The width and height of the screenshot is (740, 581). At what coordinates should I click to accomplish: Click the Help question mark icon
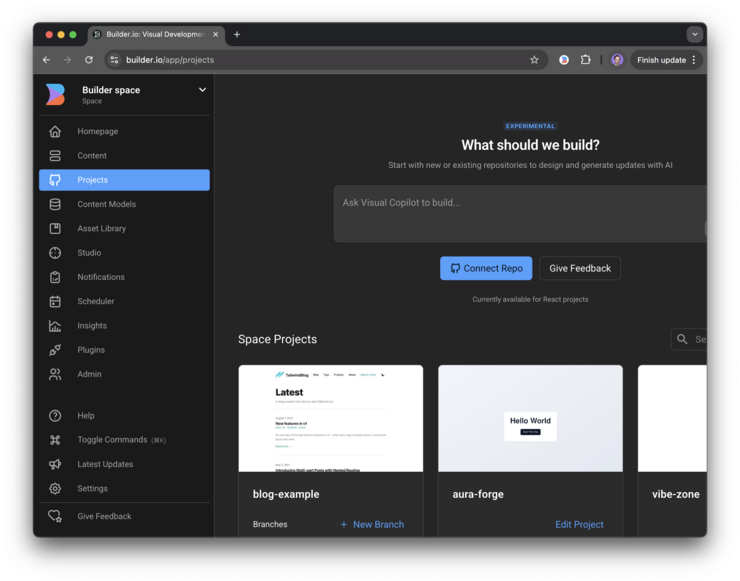(55, 415)
